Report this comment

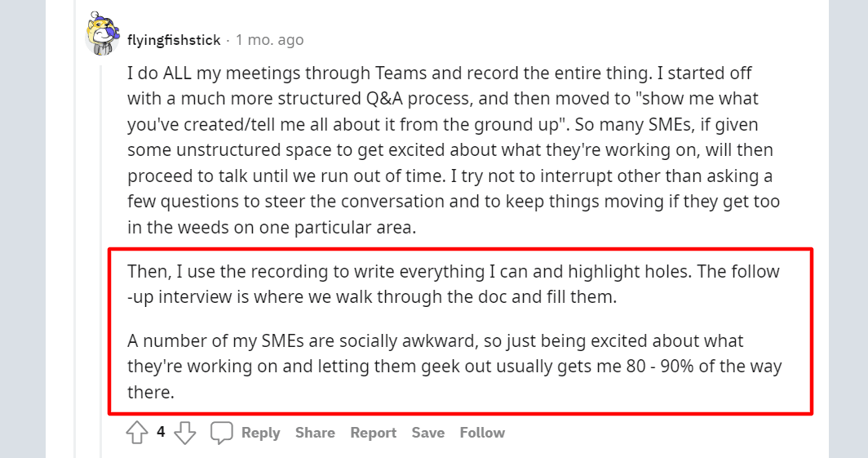tap(373, 433)
